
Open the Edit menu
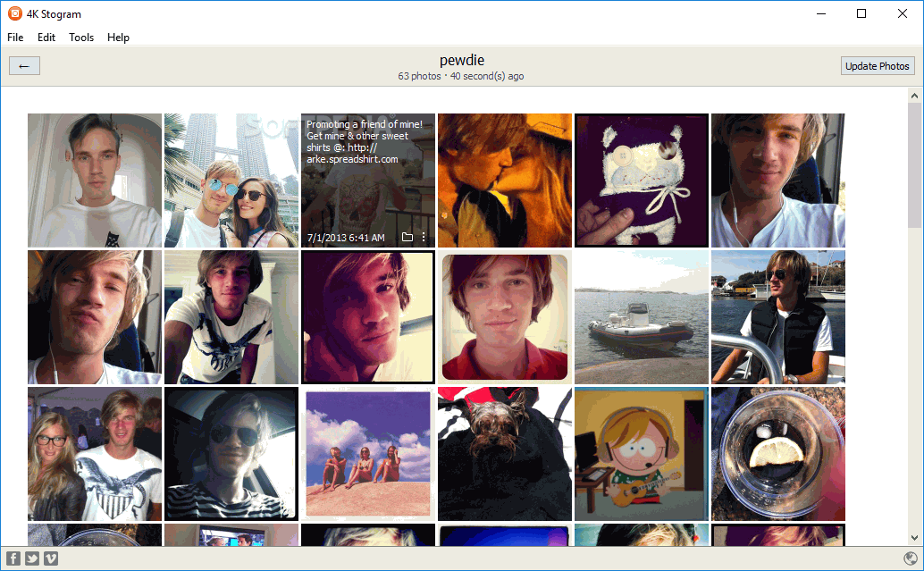[x=46, y=38]
